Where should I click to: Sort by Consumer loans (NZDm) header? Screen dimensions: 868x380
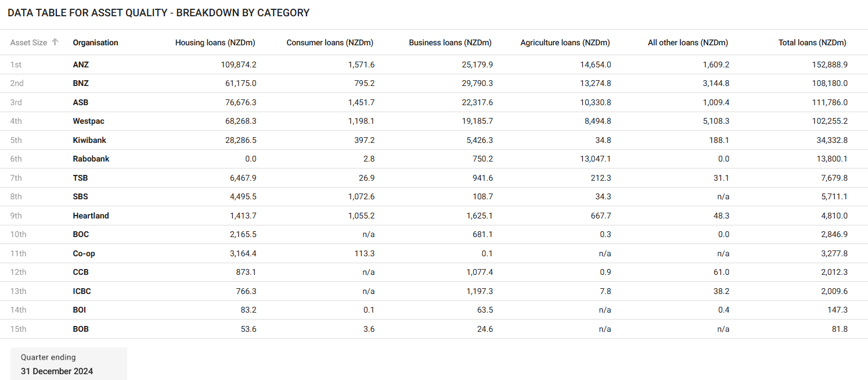pos(329,42)
